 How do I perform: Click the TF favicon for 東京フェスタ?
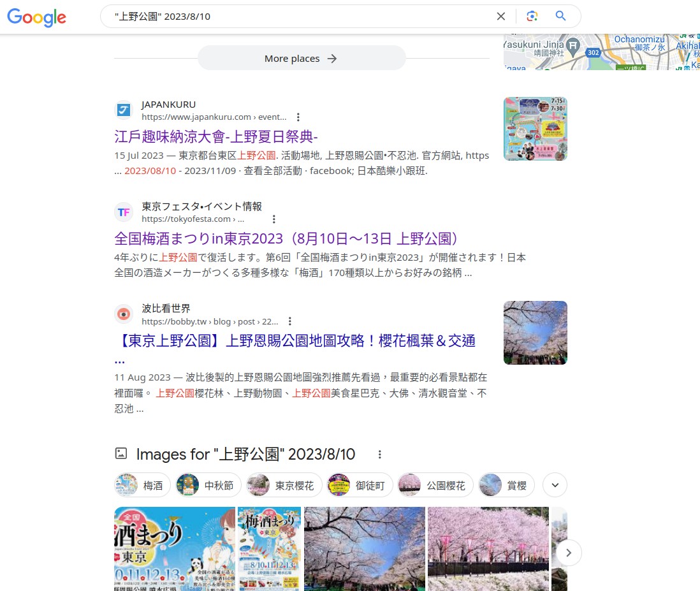[x=124, y=212]
